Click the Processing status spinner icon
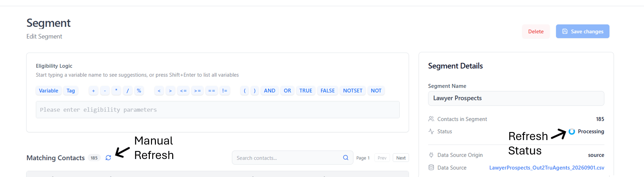The height and width of the screenshot is (177, 644). tap(572, 131)
